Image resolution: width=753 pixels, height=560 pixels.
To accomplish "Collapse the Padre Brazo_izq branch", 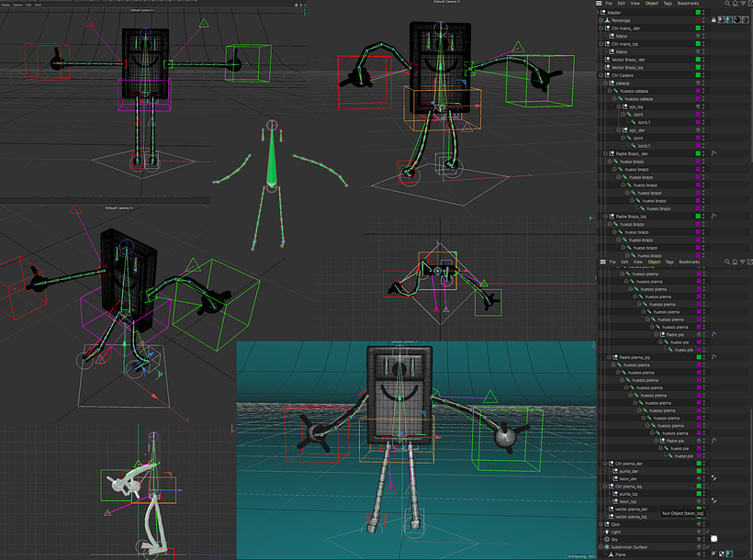I will click(604, 214).
